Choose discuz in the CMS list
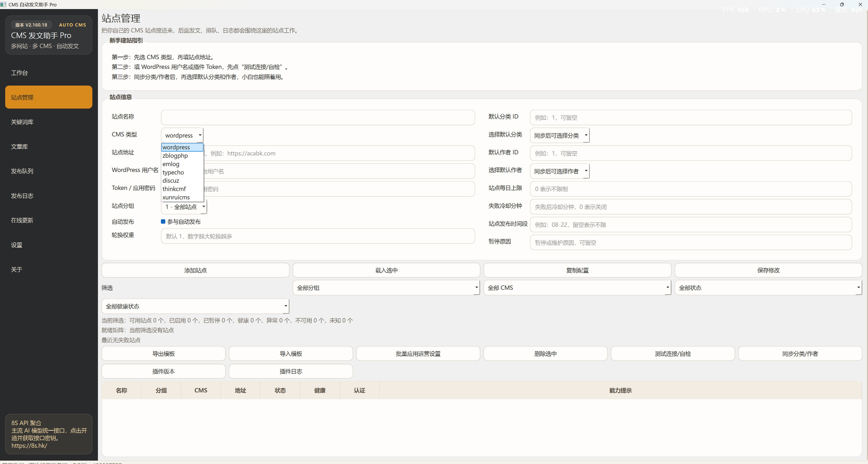The width and height of the screenshot is (868, 464). pyautogui.click(x=182, y=181)
